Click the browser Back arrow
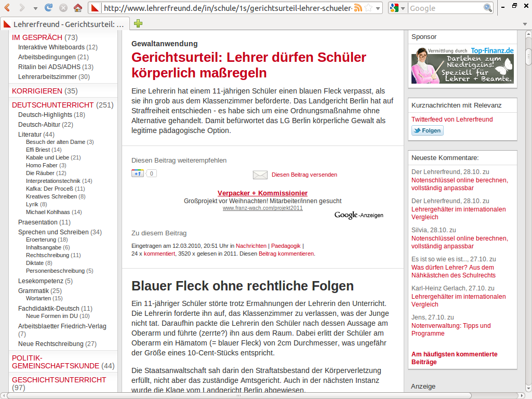532x399 pixels. (7, 7)
